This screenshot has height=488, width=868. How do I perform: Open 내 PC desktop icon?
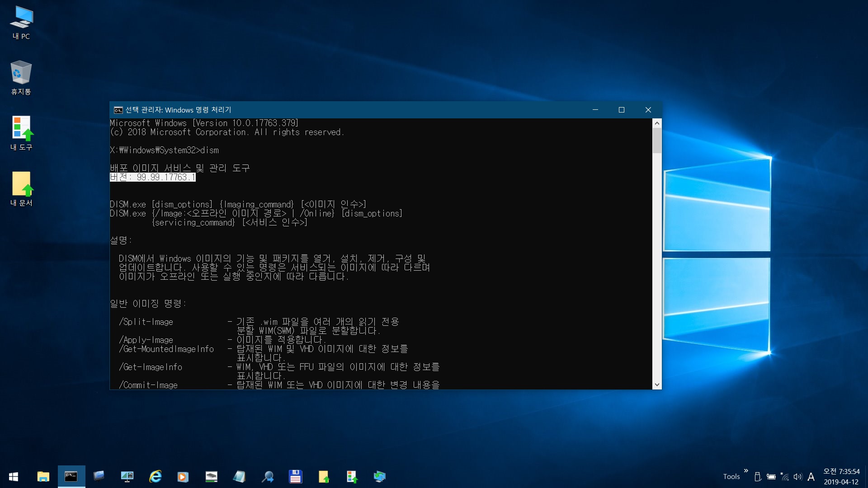coord(21,23)
